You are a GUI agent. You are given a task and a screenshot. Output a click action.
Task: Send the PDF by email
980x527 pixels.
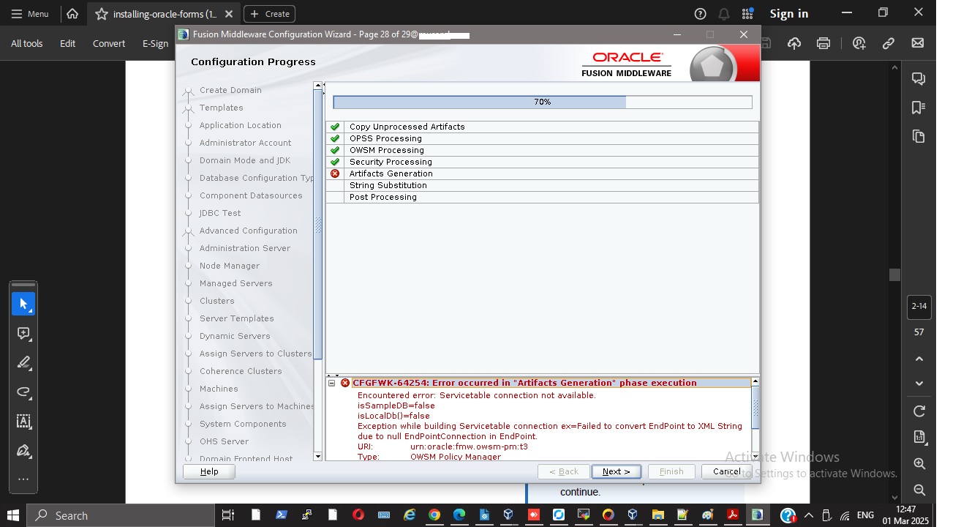coord(918,43)
